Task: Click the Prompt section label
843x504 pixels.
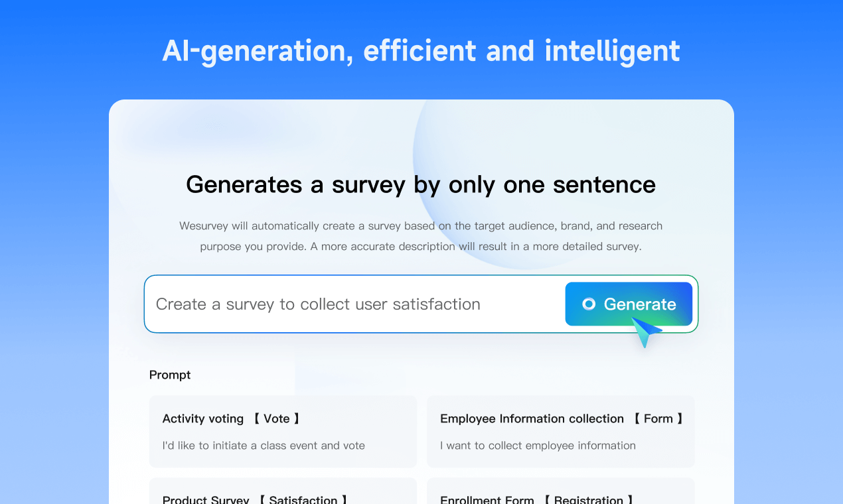Action: 170,375
